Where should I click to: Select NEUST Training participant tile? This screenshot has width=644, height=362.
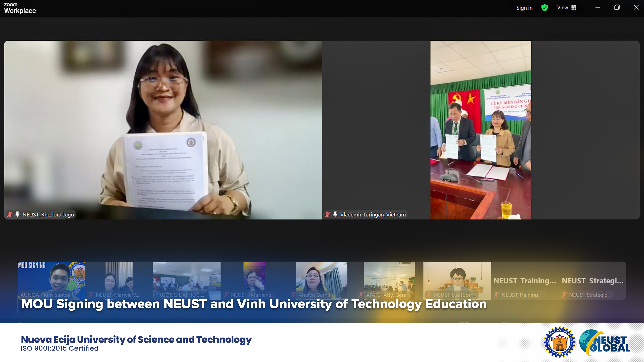pos(525,281)
